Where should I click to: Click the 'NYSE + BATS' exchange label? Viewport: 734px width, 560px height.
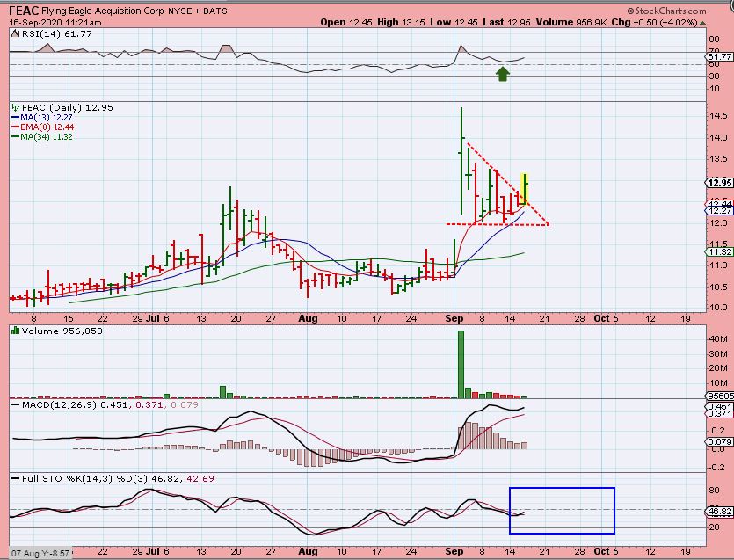pos(198,11)
